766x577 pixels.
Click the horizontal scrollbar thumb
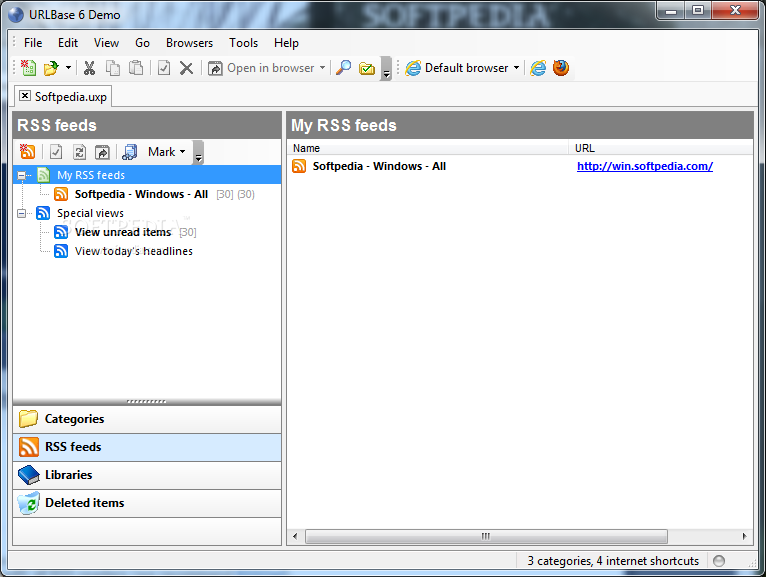[486, 536]
